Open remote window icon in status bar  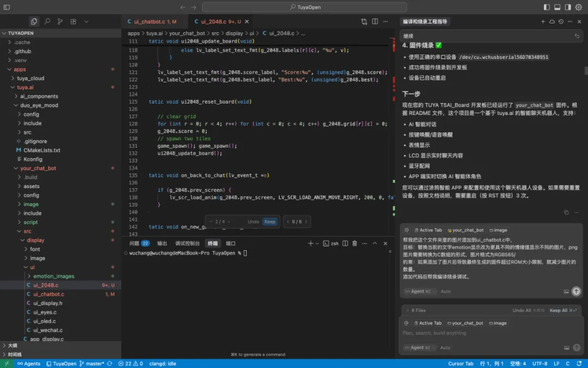7,364
